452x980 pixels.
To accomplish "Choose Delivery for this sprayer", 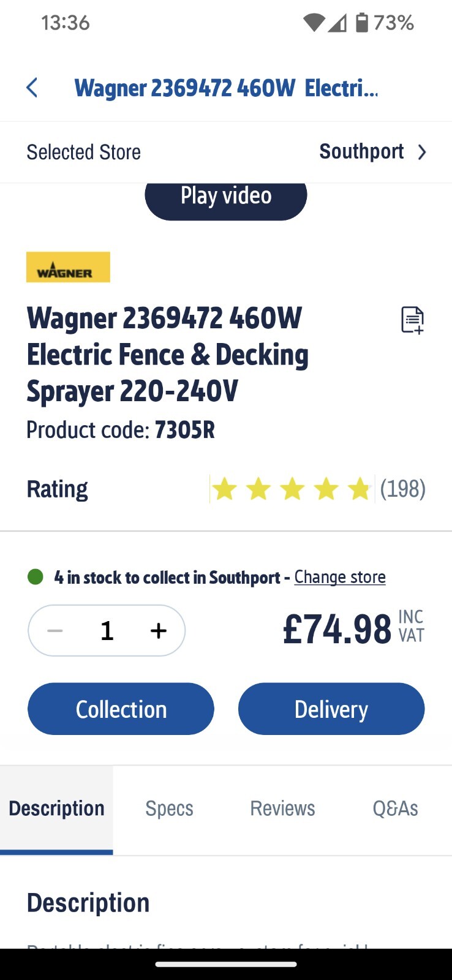I will (x=331, y=709).
